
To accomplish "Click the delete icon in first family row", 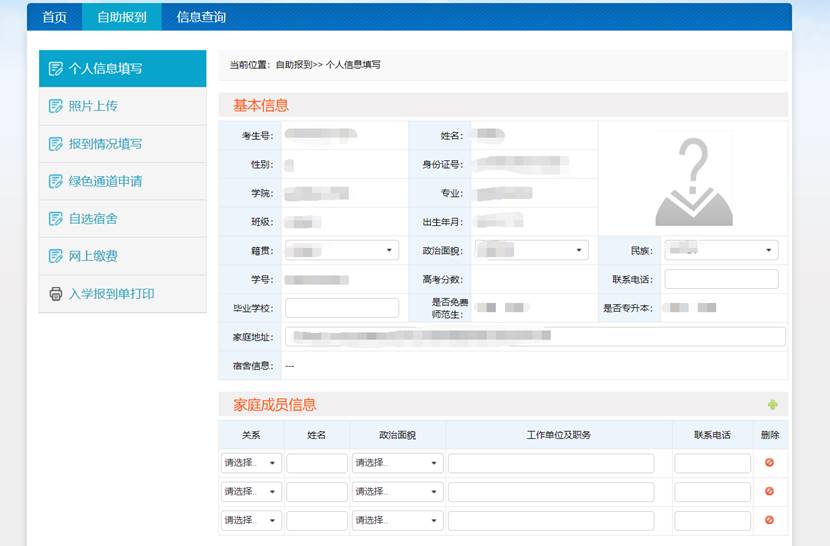I will (769, 463).
